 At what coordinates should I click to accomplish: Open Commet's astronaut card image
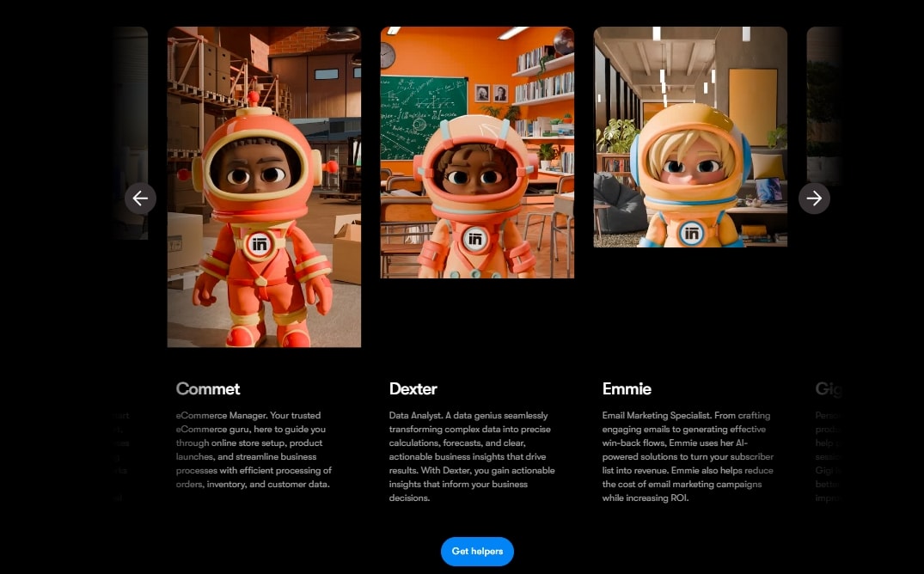coord(264,186)
